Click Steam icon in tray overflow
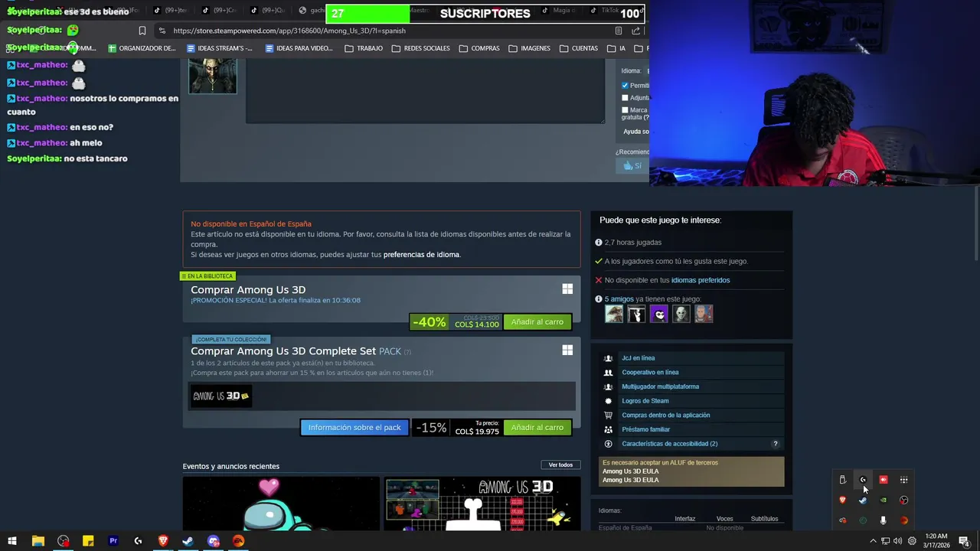The width and height of the screenshot is (980, 551). click(x=863, y=500)
